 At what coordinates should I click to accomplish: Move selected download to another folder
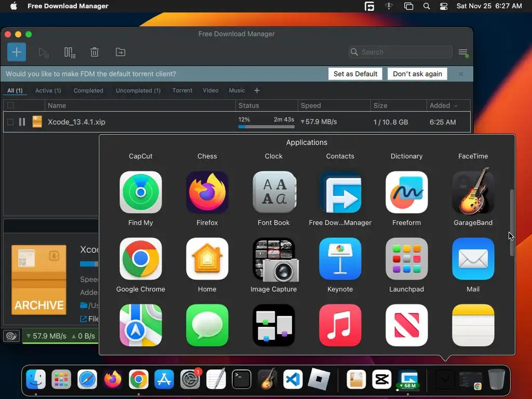tap(120, 52)
